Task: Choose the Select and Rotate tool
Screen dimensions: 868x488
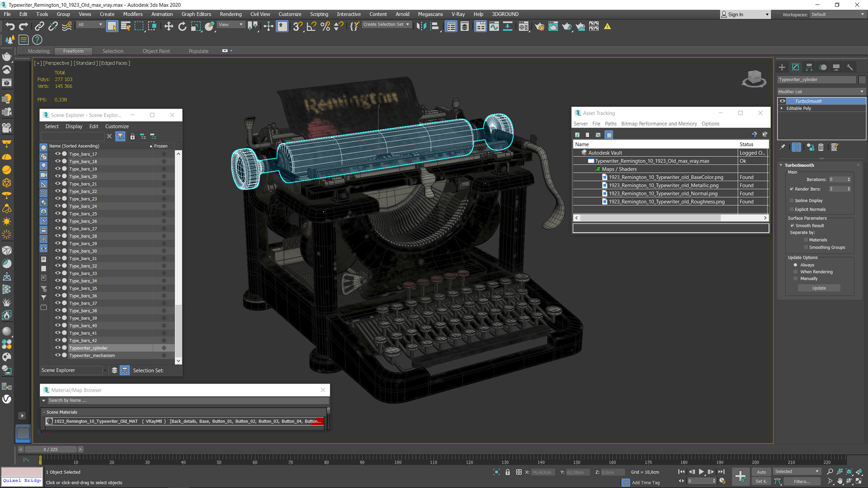Action: [182, 27]
